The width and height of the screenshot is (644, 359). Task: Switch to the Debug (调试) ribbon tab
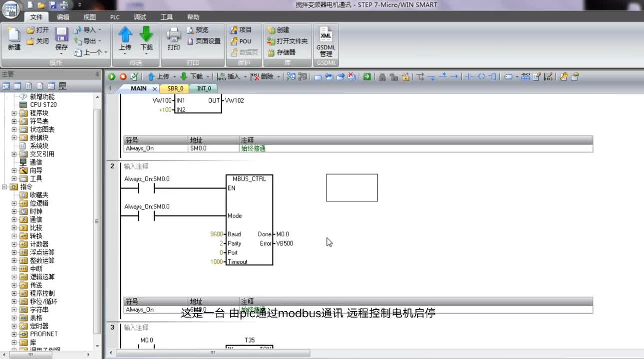(x=140, y=17)
